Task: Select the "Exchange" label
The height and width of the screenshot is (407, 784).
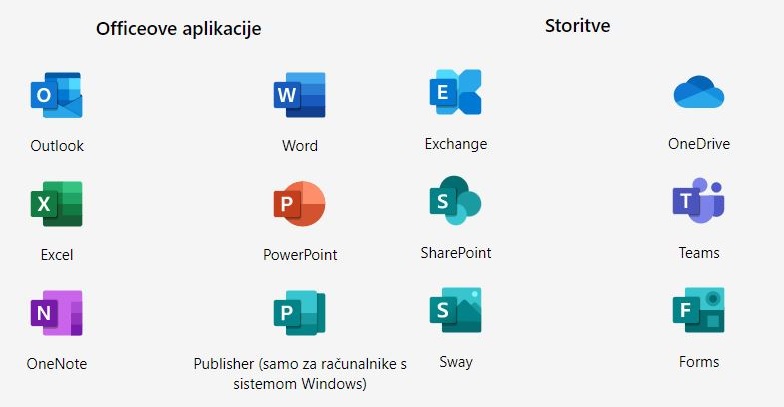Action: (456, 144)
